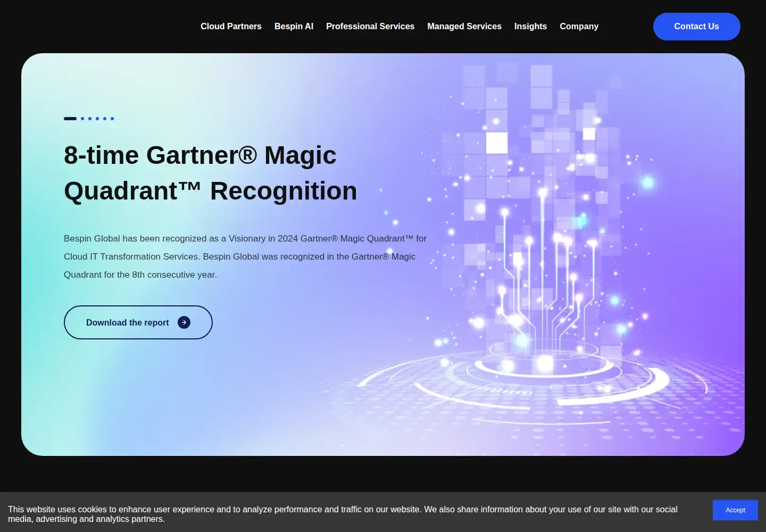Click the paragraph starting "Bespin Global has been recognized"

tap(245, 256)
